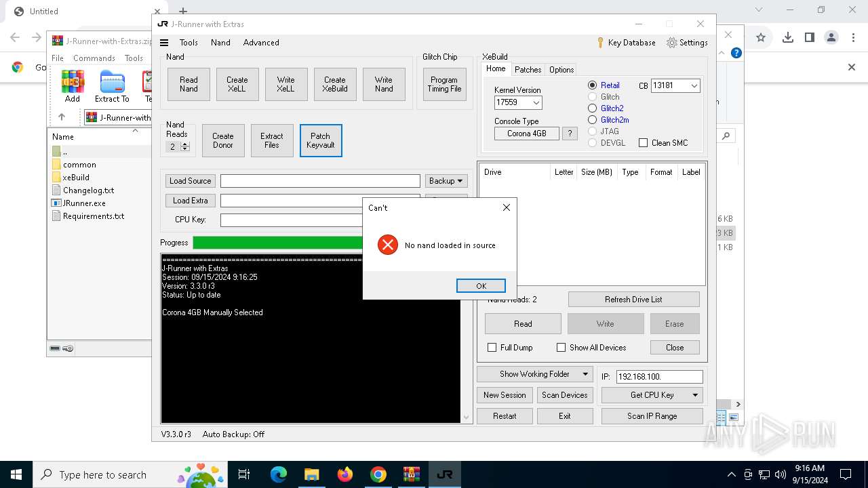Open File Explorer from taskbar
Image resolution: width=868 pixels, height=488 pixels.
pyautogui.click(x=311, y=474)
